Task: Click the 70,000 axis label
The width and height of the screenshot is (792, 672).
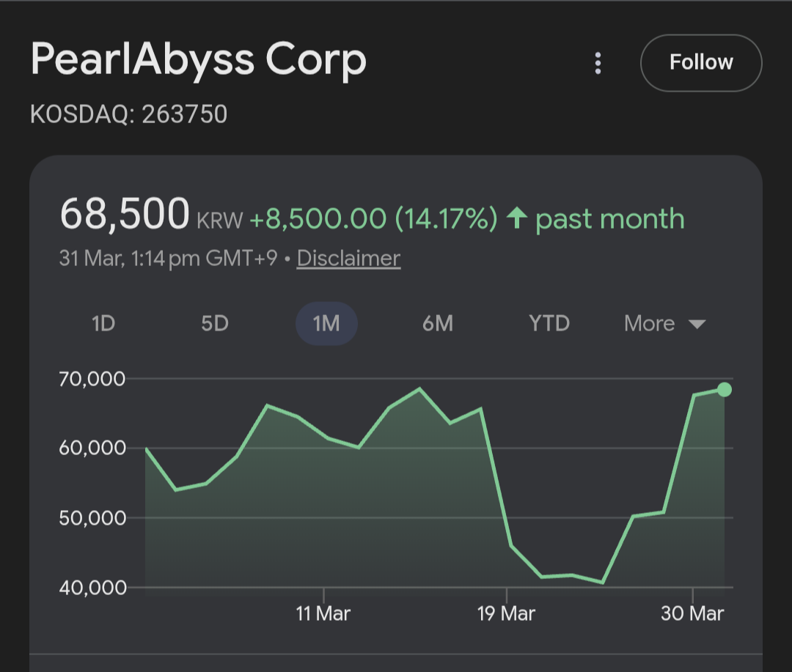Action: click(92, 379)
